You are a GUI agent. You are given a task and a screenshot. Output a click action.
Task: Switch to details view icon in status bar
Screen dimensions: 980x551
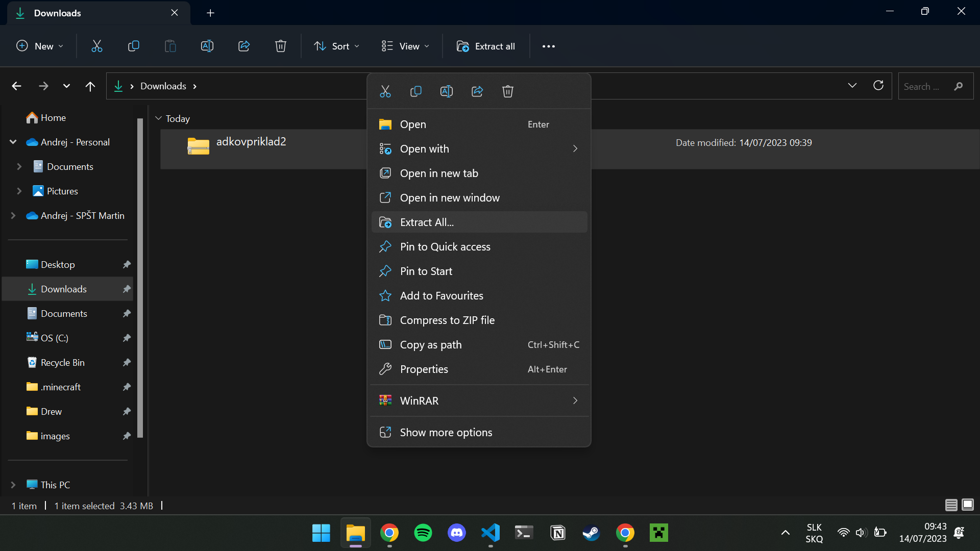pyautogui.click(x=951, y=505)
